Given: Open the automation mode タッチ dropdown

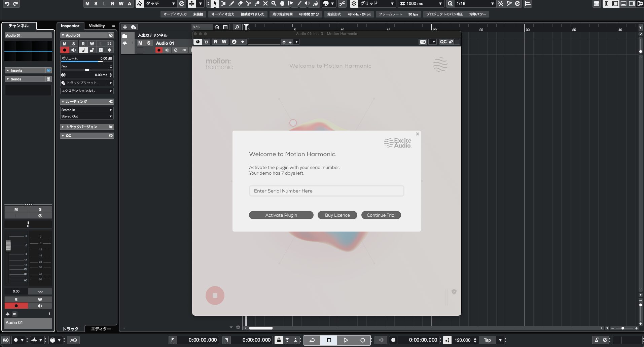Looking at the screenshot, I should coord(160,4).
